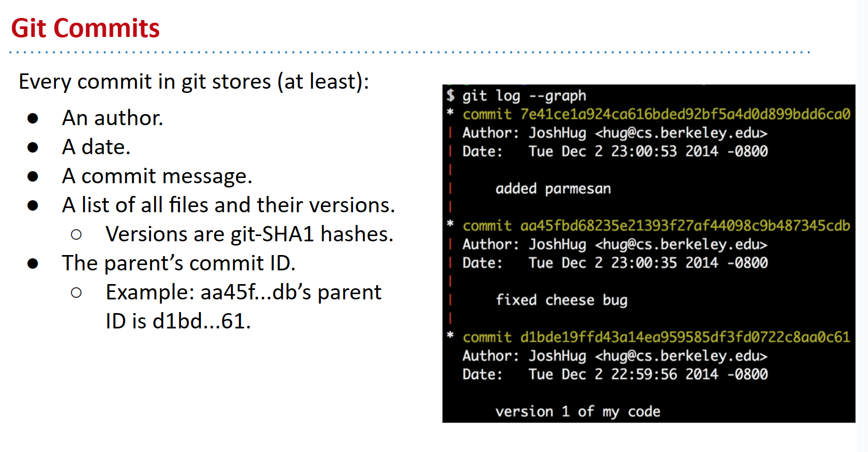Click the 'version 1 of my code' message
The height and width of the screenshot is (452, 868).
coord(578,411)
